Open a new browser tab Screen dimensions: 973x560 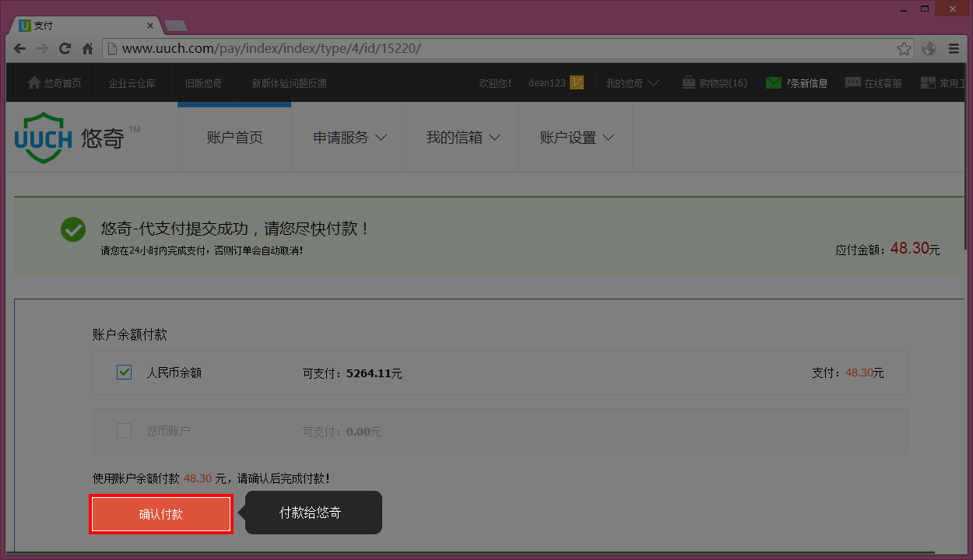click(x=176, y=26)
